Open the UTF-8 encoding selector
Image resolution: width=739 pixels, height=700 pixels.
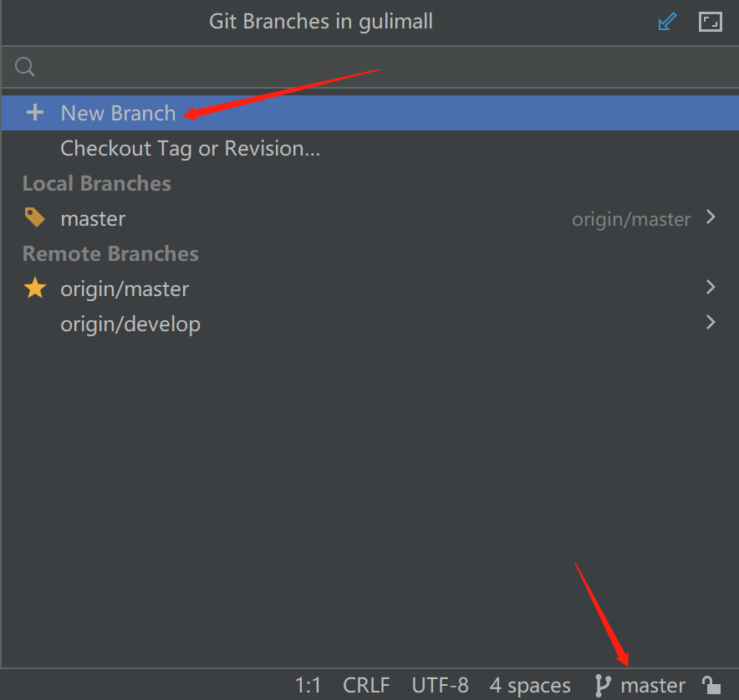click(x=441, y=686)
